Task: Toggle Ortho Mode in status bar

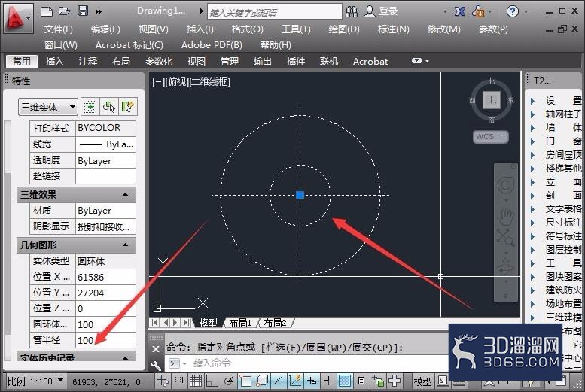Action: pyautogui.click(x=212, y=381)
